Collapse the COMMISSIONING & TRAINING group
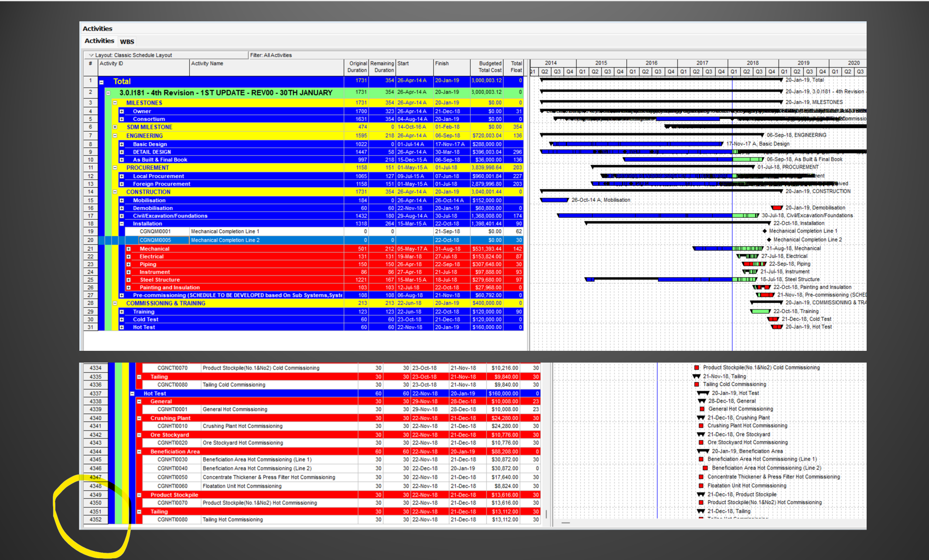The image size is (929, 560). tap(115, 303)
